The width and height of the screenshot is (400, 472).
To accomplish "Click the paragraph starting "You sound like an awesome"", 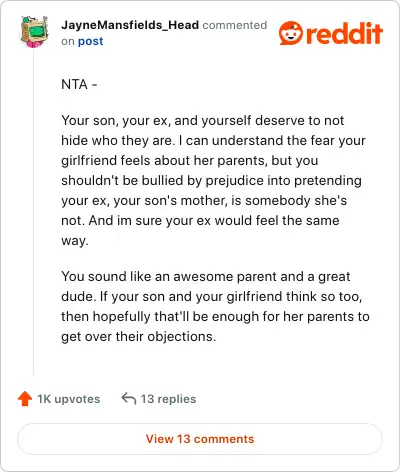I will 215,306.
